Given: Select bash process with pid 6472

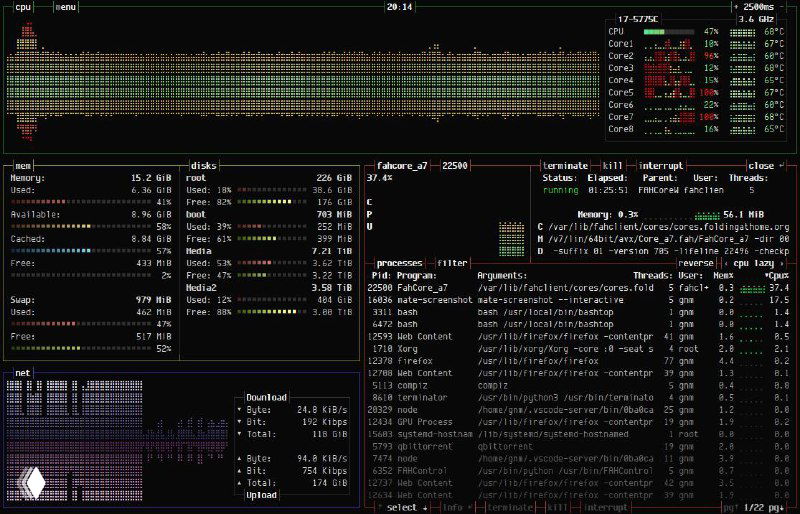Looking at the screenshot, I should pos(579,325).
